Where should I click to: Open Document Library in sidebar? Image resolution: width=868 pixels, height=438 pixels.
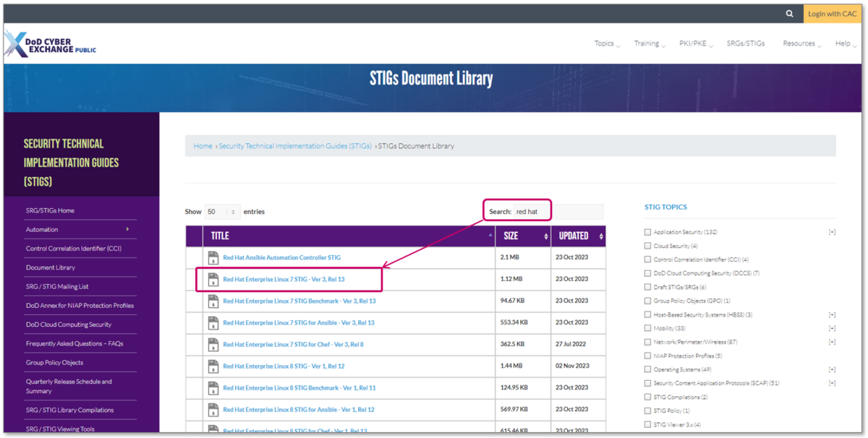(x=51, y=267)
